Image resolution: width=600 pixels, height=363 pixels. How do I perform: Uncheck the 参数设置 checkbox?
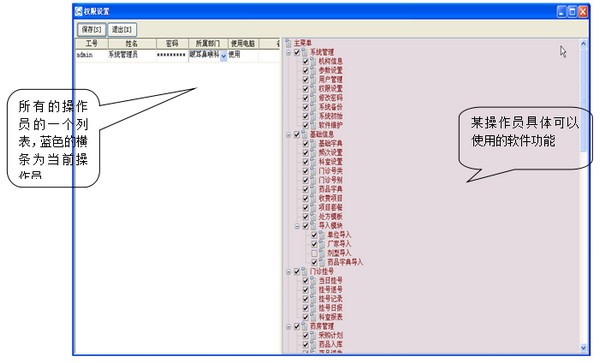pos(305,70)
